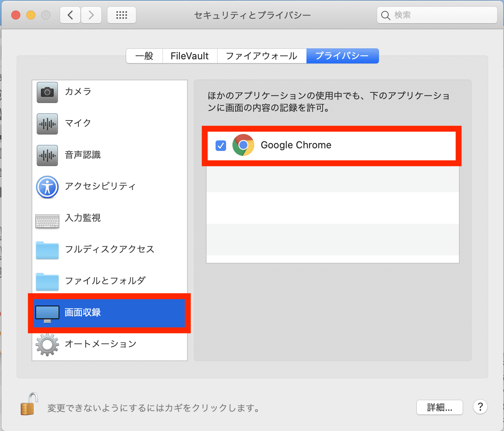
Task: Uncheck the Google Chrome checkbox
Action: coord(221,145)
